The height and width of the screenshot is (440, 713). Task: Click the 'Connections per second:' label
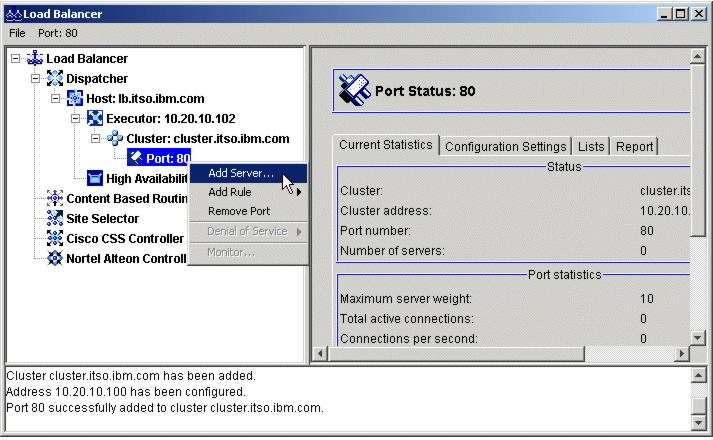pos(409,339)
